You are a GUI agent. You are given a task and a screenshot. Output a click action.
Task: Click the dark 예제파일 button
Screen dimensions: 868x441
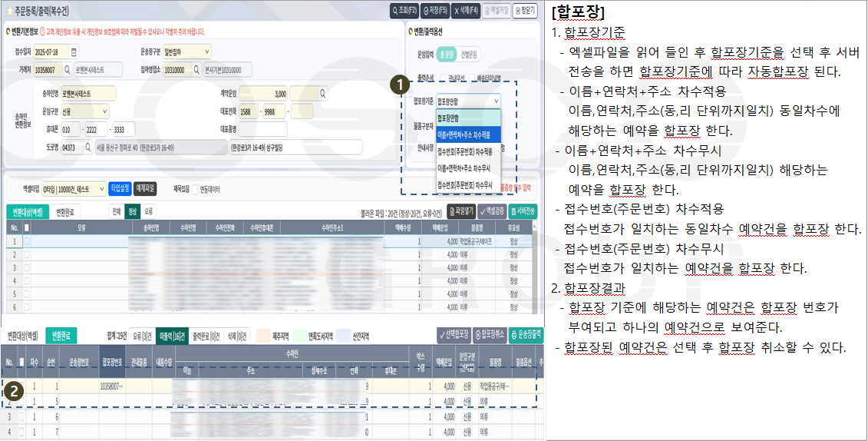click(145, 188)
